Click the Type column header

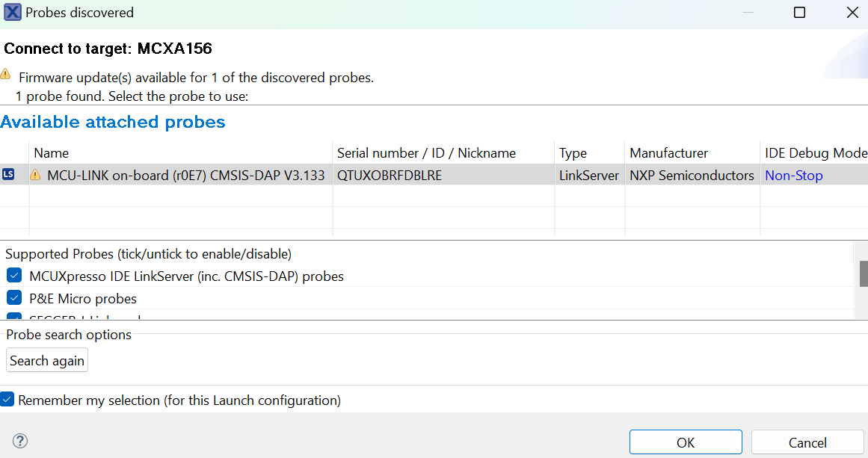573,153
